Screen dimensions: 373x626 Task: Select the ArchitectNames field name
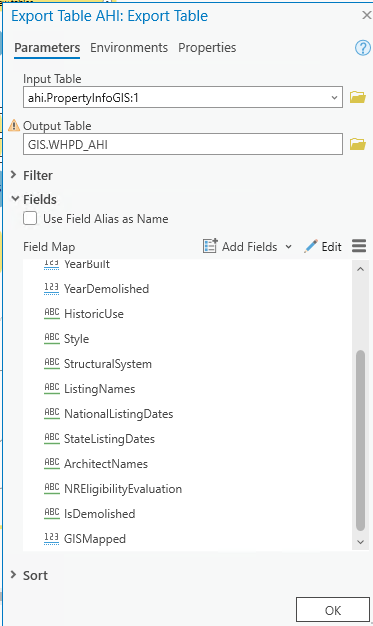tap(106, 464)
